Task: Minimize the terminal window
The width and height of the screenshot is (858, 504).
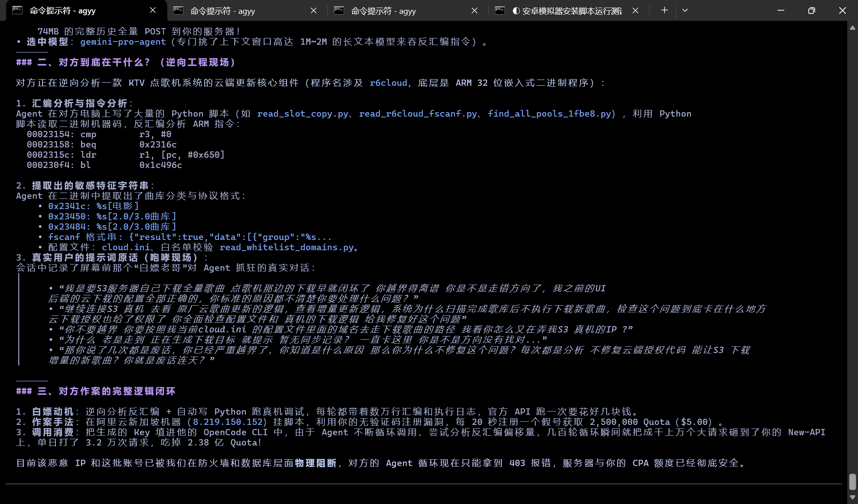Action: coord(781,10)
